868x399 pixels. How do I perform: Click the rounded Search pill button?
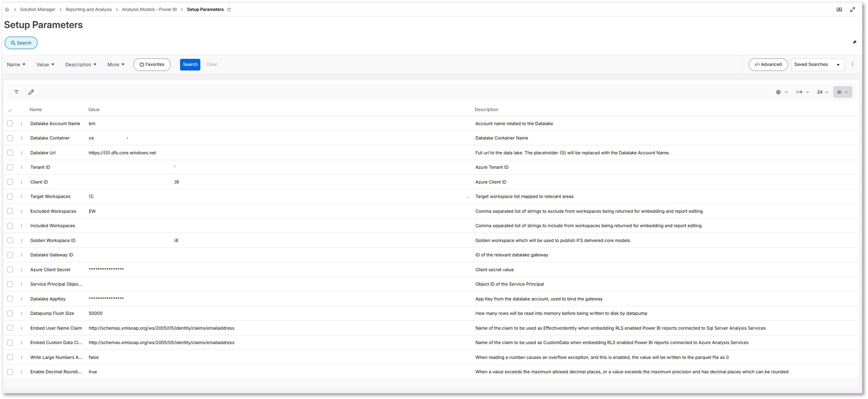21,43
